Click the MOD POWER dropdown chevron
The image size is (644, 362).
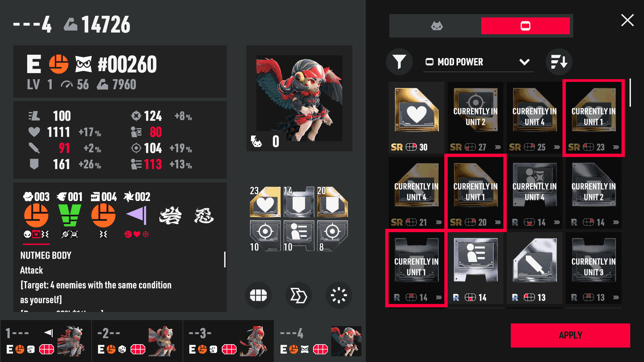click(x=524, y=62)
